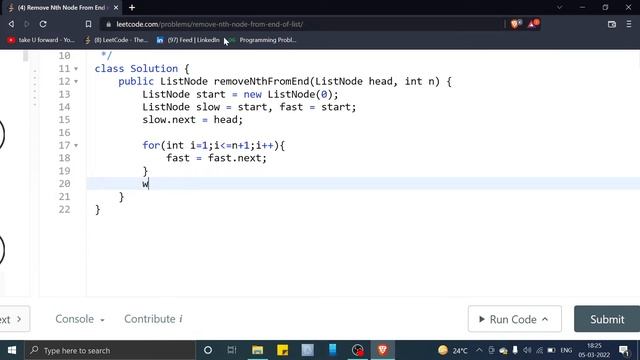The image size is (640, 360).
Task: Open a new browser tab
Action: [132, 7]
